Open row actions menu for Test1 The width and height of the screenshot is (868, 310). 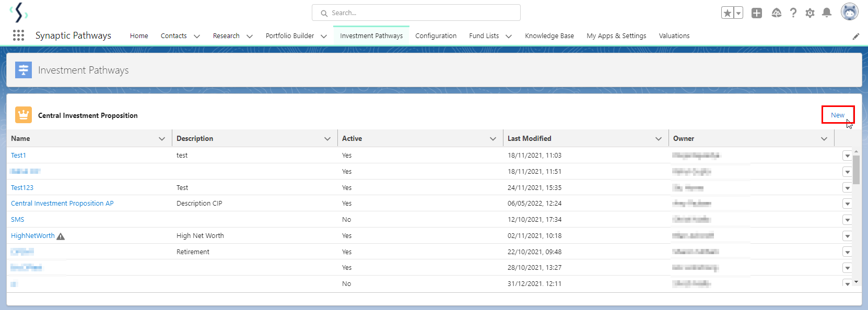coord(847,156)
